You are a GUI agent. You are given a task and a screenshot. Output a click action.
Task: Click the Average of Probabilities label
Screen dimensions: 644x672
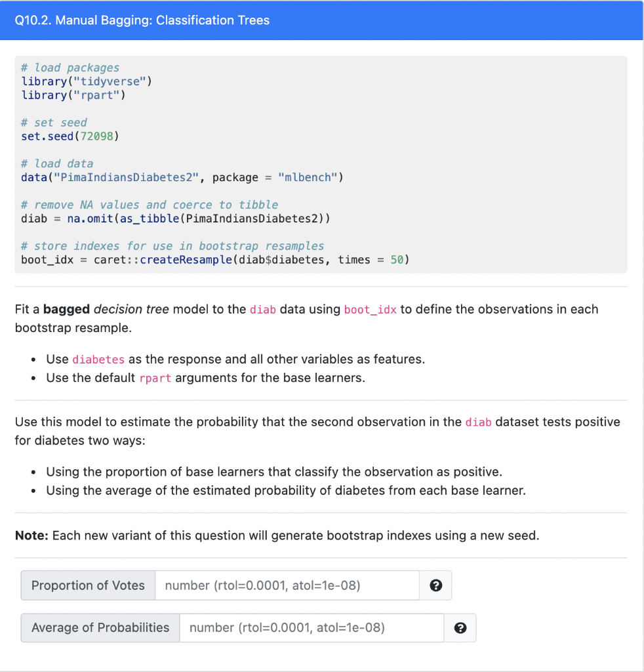pos(99,627)
